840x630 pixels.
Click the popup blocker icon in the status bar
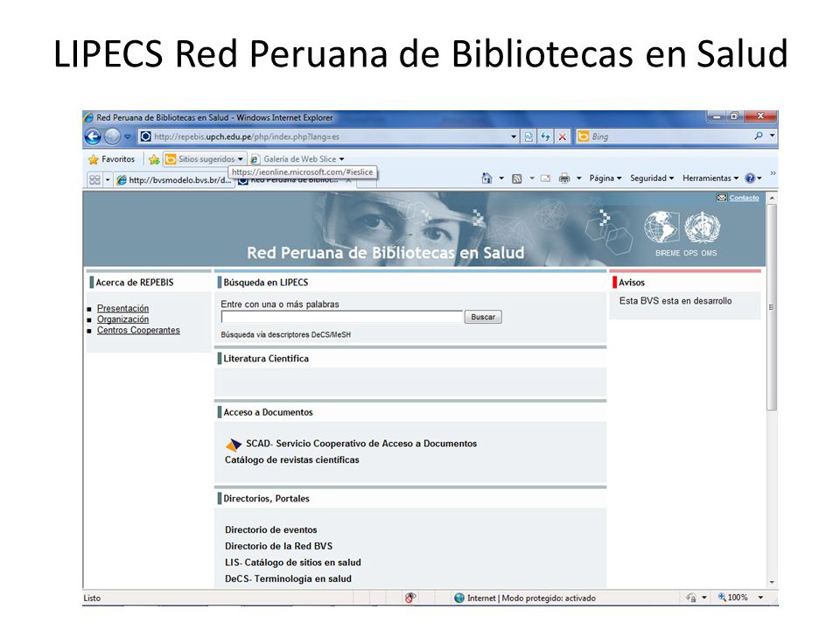pyautogui.click(x=410, y=598)
